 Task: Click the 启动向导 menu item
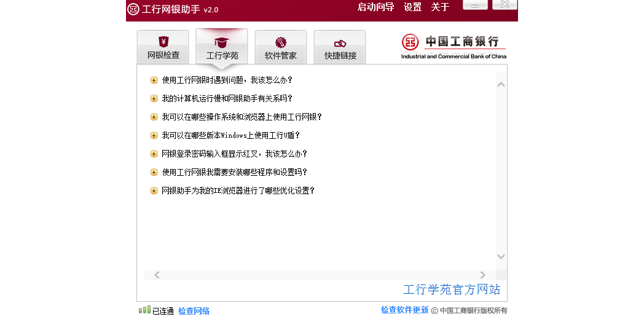[375, 7]
